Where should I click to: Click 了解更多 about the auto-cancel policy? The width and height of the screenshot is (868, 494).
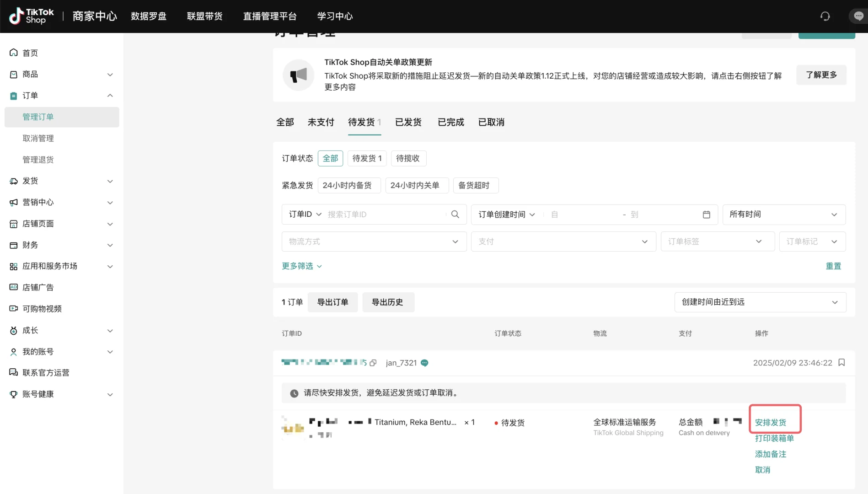pos(821,75)
